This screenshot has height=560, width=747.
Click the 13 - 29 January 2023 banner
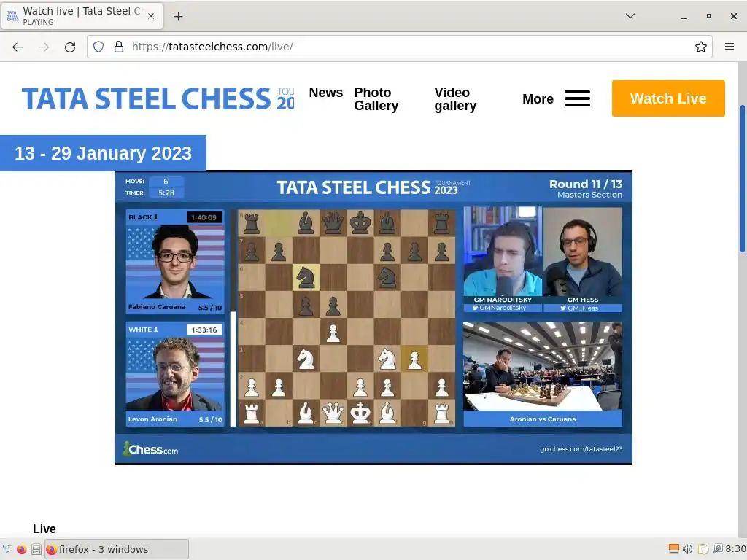point(103,153)
